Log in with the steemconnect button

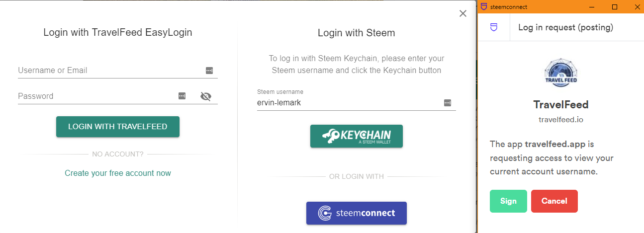357,213
